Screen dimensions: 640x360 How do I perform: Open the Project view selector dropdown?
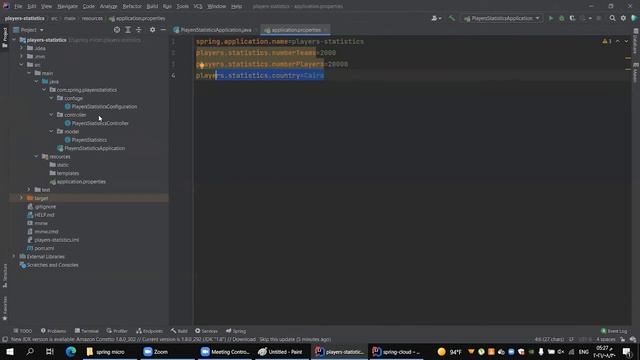(x=28, y=30)
